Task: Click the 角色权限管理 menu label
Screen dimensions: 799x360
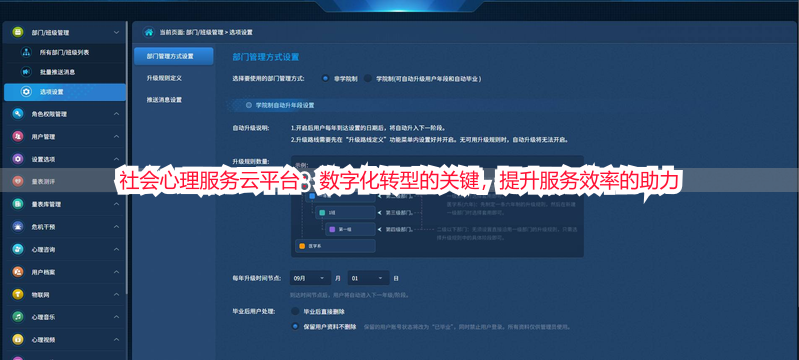Action: 49,114
